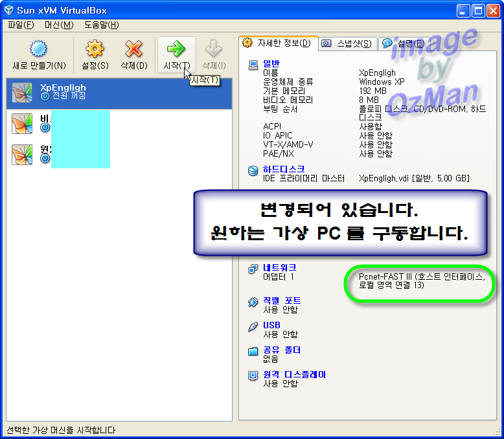This screenshot has height=439, width=504.
Task: Click the 'Pcnet-FAST III' adapter text
Action: point(422,280)
